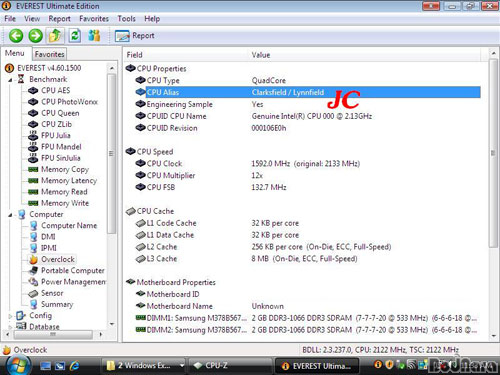Select the CPU ZLib benchmark
Viewport: 500px width, 375px height.
(56, 124)
